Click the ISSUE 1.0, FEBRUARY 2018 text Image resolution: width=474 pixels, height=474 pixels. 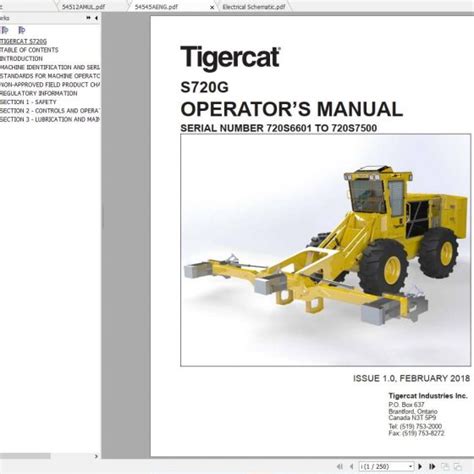(x=411, y=378)
